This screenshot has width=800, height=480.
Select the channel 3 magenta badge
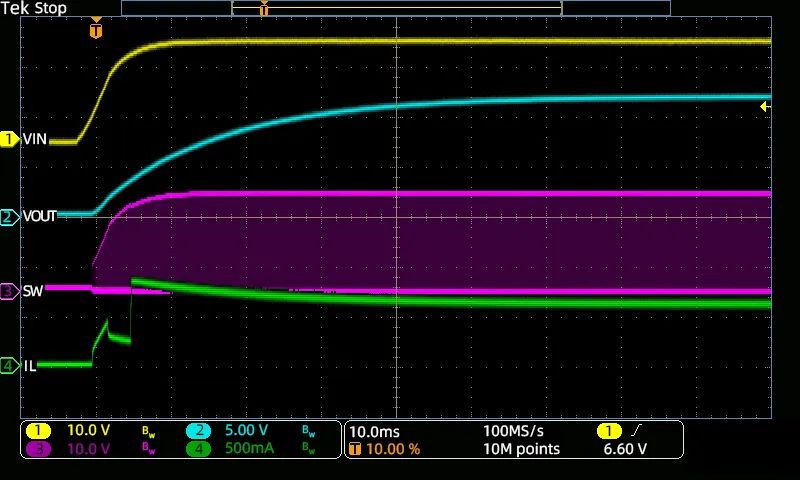[38, 449]
